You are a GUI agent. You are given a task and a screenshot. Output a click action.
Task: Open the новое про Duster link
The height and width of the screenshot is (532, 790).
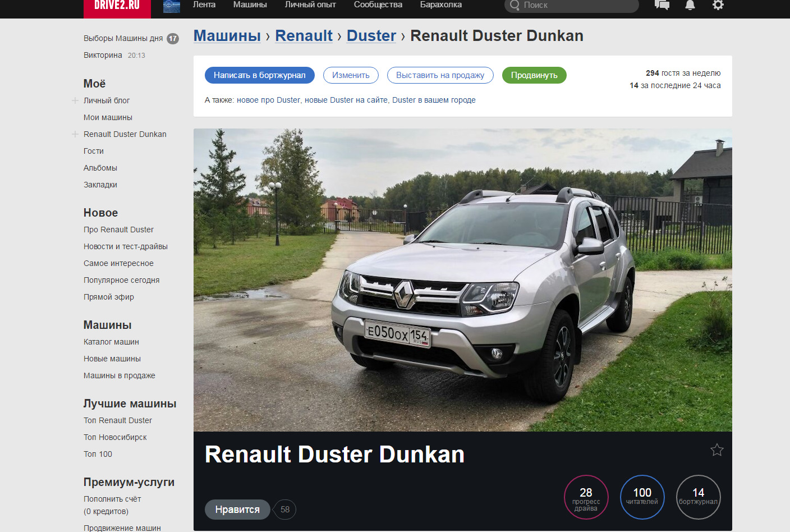pos(268,100)
